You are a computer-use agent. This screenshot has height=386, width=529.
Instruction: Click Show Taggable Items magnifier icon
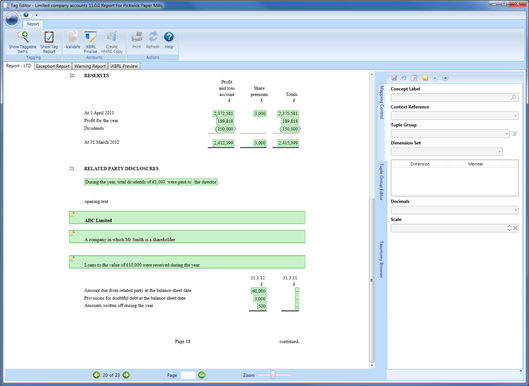(23, 36)
